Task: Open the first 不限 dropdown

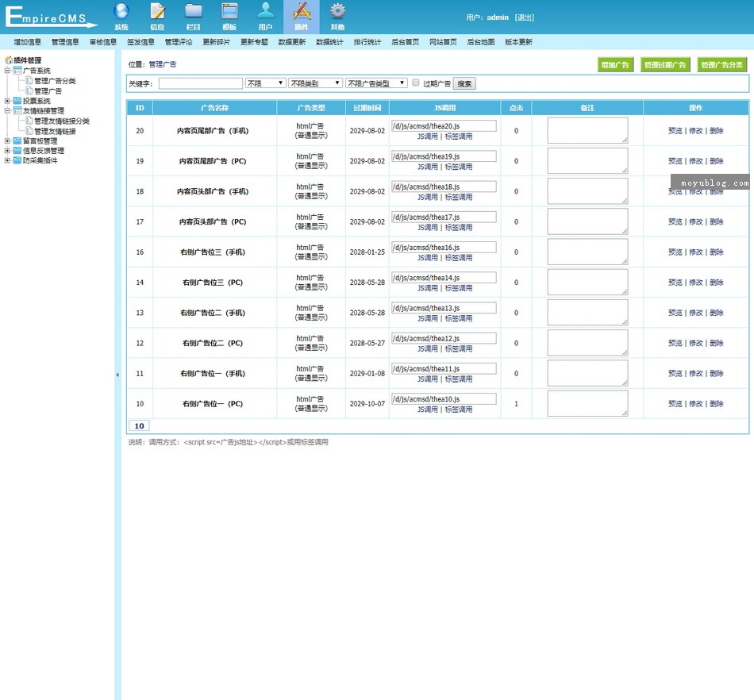Action: tap(265, 83)
